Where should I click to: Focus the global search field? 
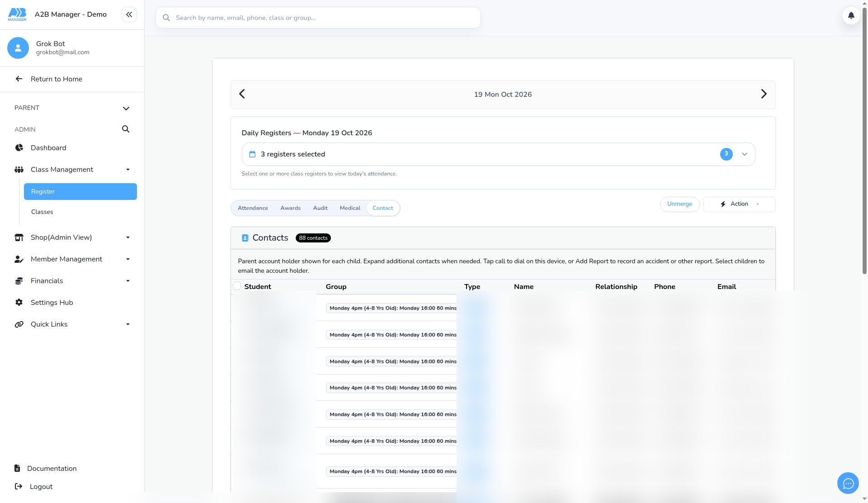[x=318, y=18]
